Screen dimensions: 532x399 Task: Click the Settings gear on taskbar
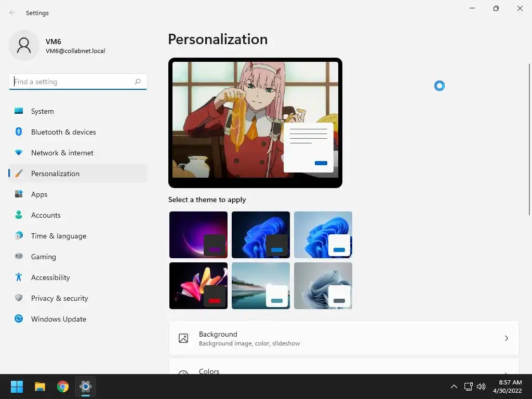click(86, 387)
